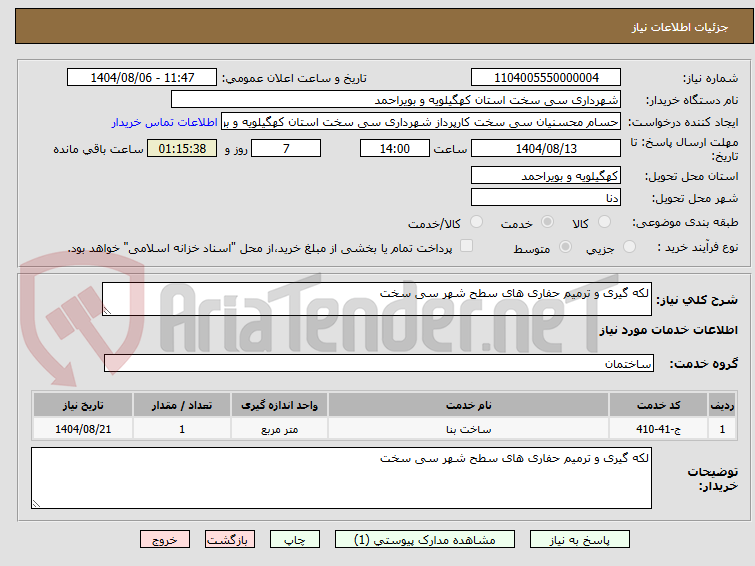This screenshot has width=755, height=566.
Task: Click need date cell 1404/08/21
Action: pos(83,429)
